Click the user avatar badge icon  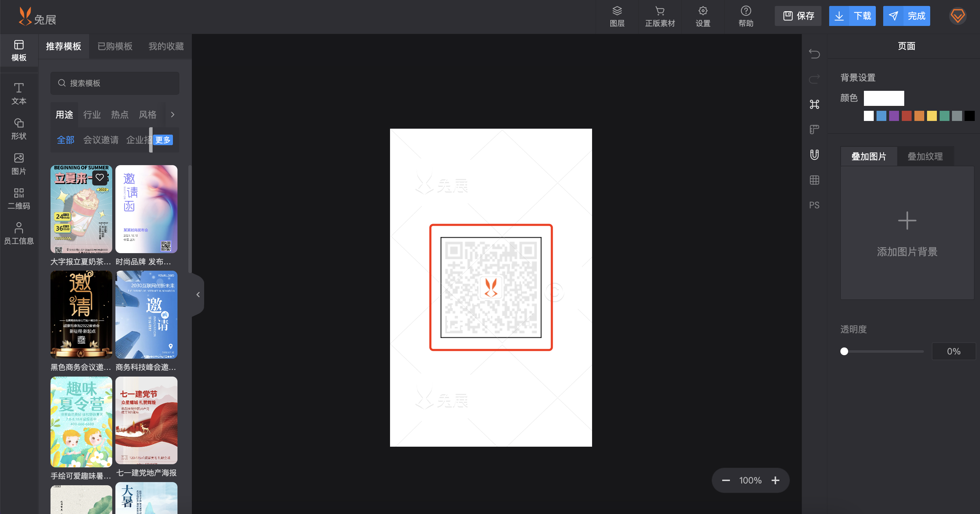point(957,16)
